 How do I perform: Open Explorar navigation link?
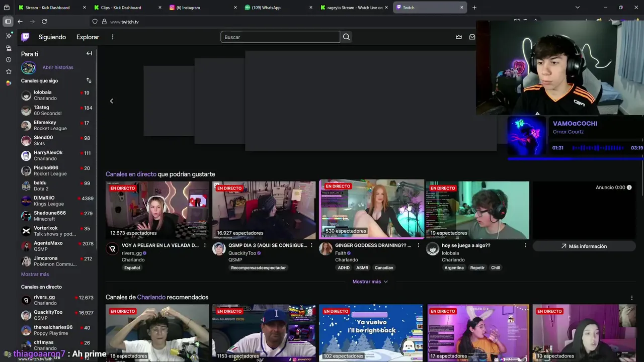[x=88, y=37]
